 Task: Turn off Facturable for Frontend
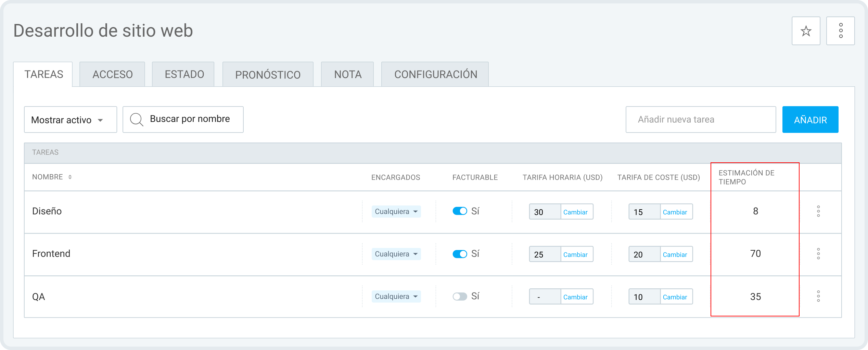(x=459, y=254)
